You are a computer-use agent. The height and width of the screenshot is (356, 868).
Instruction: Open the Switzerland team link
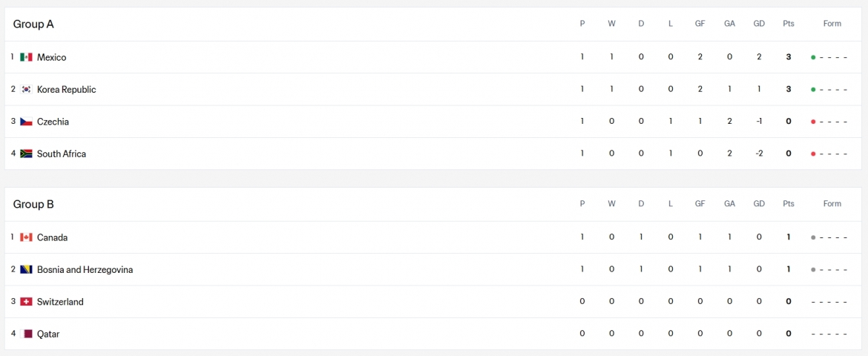(x=60, y=302)
